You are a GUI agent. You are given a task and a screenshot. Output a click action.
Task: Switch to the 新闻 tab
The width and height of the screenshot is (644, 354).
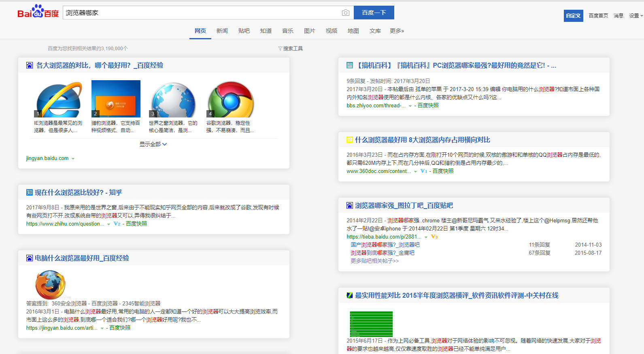click(222, 31)
